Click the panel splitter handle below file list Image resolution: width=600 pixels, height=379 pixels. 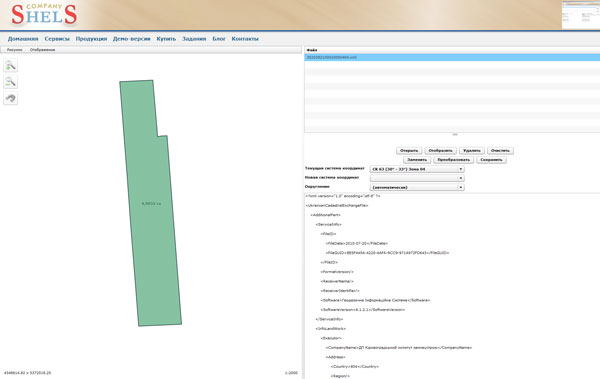pos(455,134)
